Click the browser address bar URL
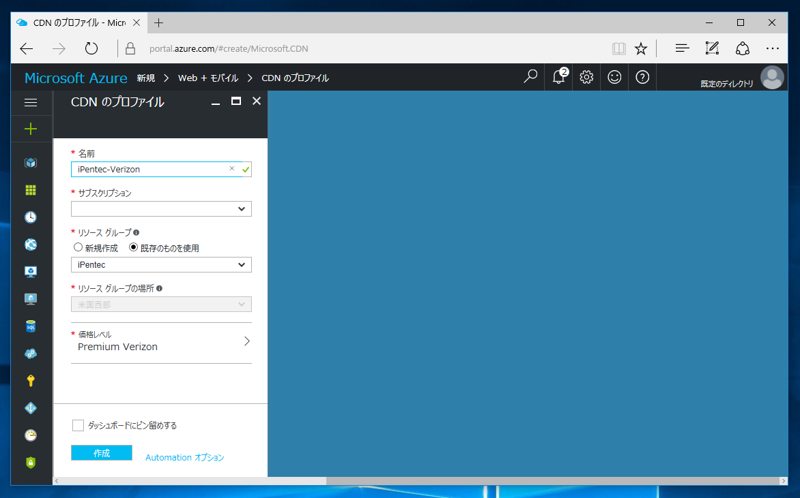Viewport: 800px width, 498px height. [229, 49]
